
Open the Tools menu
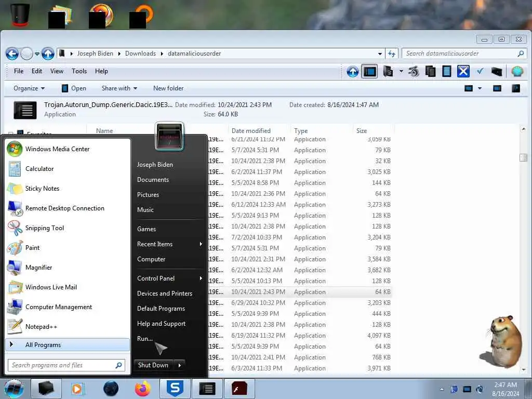pos(79,71)
